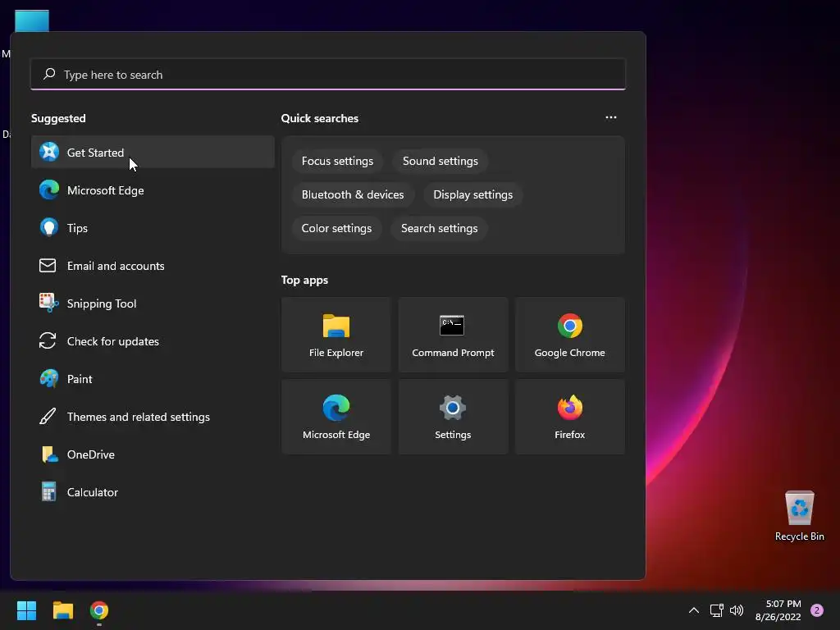Select Check for updates
Image resolution: width=840 pixels, height=630 pixels.
153,341
